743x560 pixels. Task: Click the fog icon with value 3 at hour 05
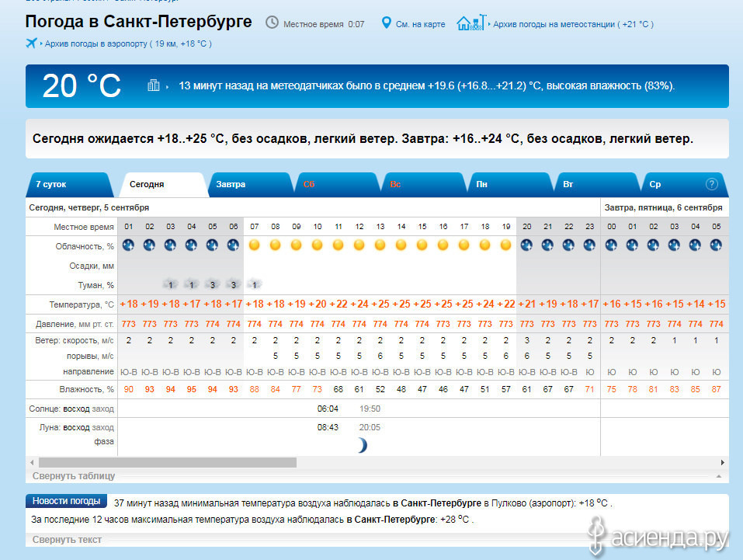pos(212,284)
